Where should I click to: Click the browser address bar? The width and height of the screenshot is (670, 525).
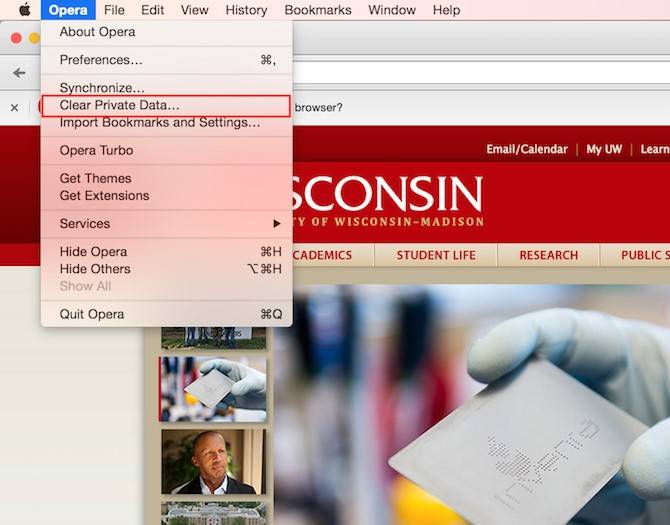click(481, 73)
